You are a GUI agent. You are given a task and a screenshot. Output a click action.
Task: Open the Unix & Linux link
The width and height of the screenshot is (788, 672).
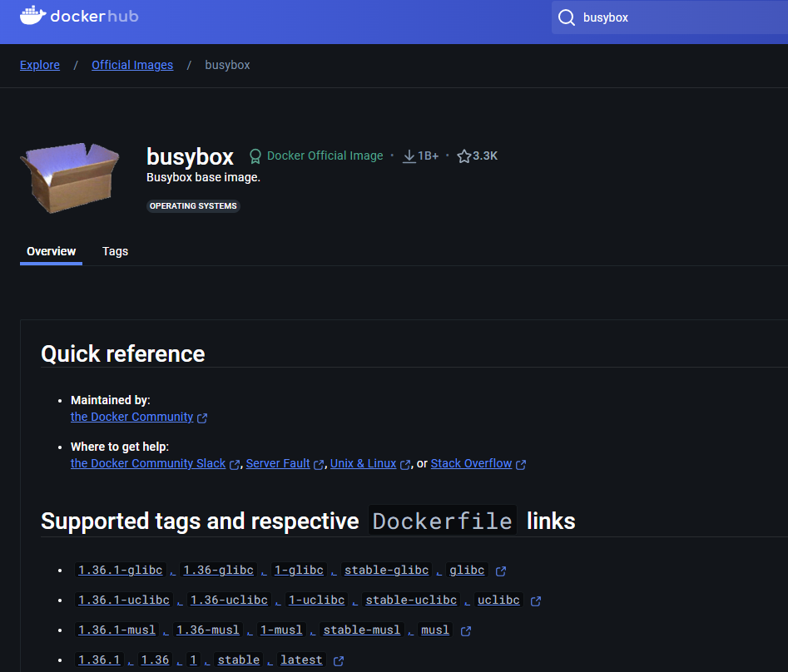click(364, 463)
